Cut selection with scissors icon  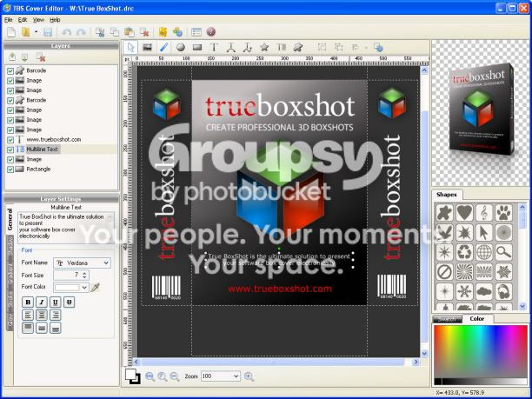tap(100, 32)
